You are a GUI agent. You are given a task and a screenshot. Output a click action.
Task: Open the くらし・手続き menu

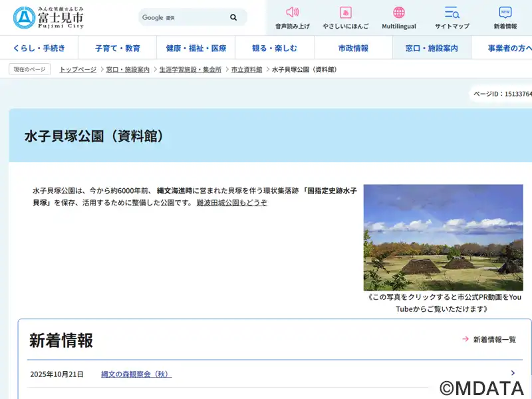(x=39, y=48)
